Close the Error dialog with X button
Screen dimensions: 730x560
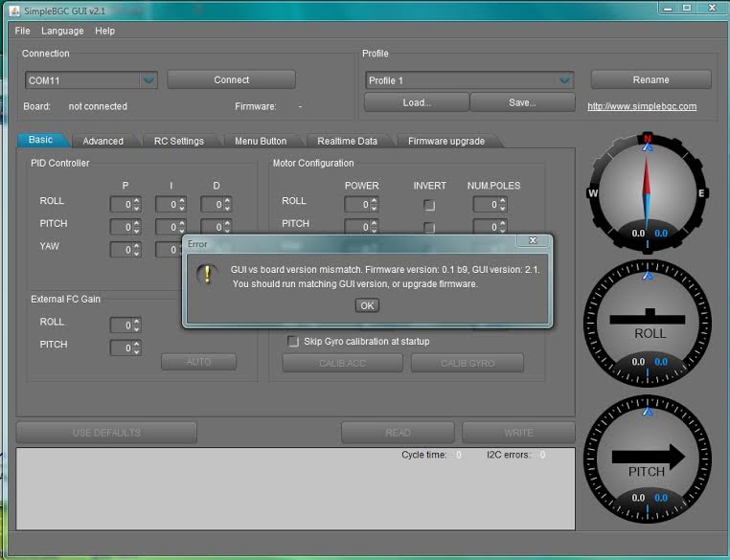tap(533, 241)
